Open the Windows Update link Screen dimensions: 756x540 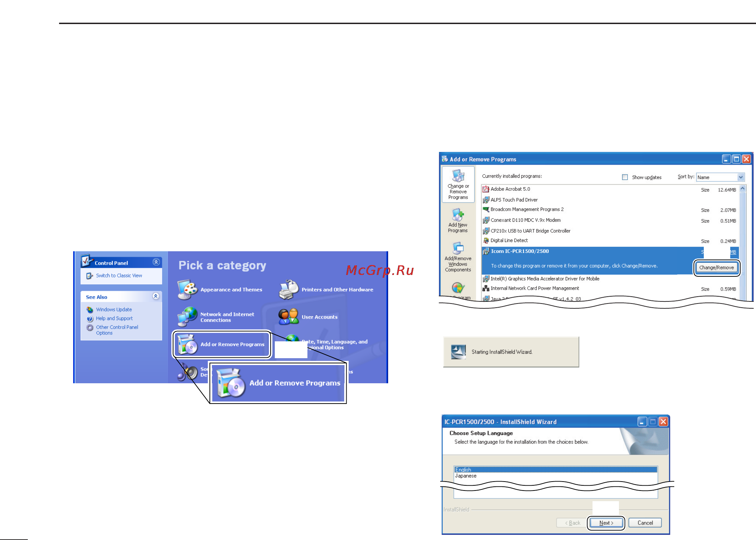(114, 309)
